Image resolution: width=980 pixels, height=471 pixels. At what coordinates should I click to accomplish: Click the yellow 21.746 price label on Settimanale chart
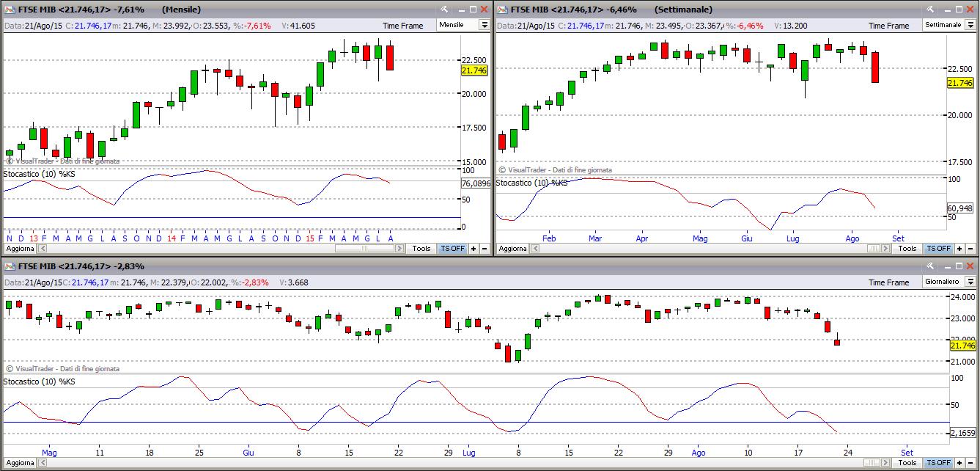pos(960,83)
